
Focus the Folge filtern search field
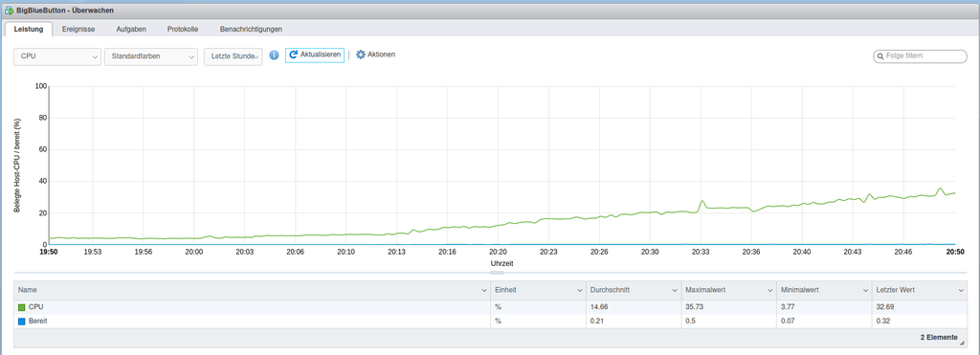(920, 56)
